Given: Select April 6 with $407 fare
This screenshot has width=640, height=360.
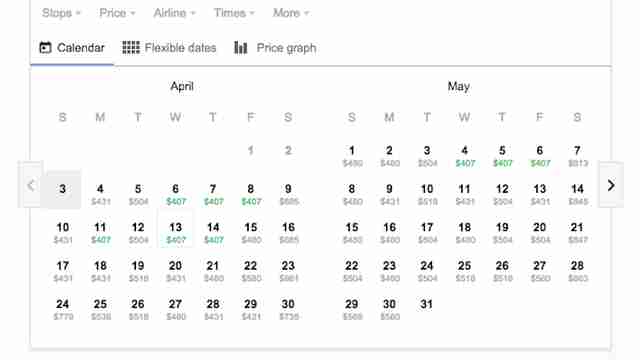Looking at the screenshot, I should click(176, 194).
